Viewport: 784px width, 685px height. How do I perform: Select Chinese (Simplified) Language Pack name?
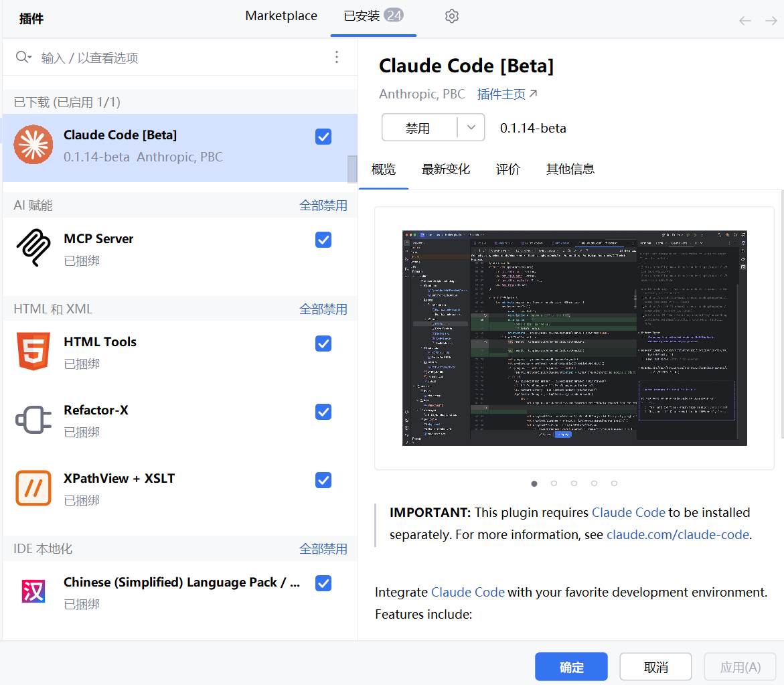click(x=181, y=583)
